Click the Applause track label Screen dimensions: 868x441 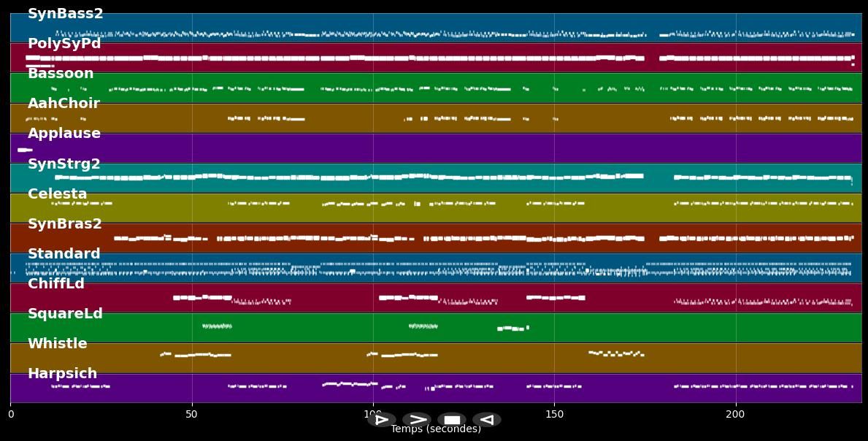click(x=64, y=134)
